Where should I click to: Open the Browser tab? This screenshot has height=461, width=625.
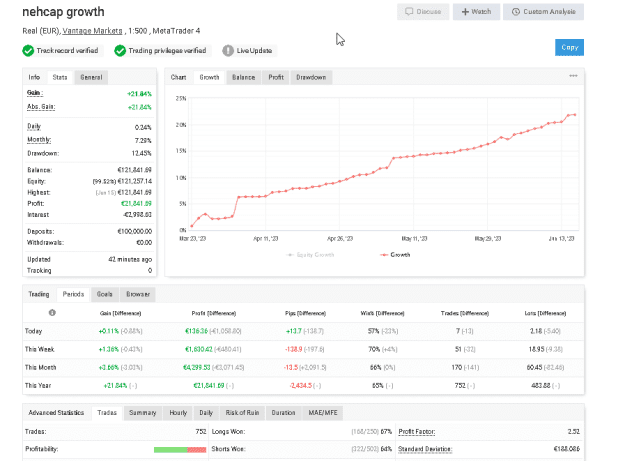(x=138, y=294)
